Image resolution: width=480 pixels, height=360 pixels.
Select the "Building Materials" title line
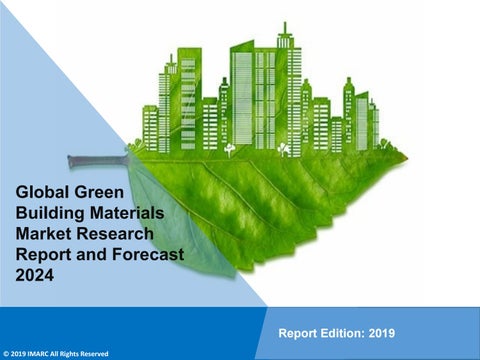pyautogui.click(x=90, y=213)
